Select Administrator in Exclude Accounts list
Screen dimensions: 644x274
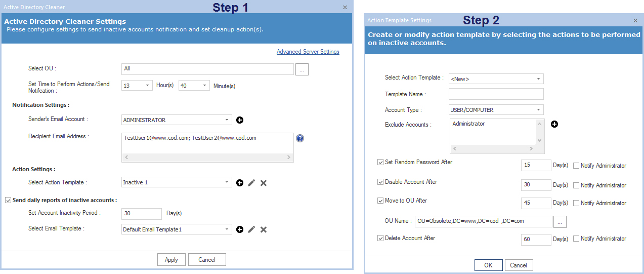point(468,124)
